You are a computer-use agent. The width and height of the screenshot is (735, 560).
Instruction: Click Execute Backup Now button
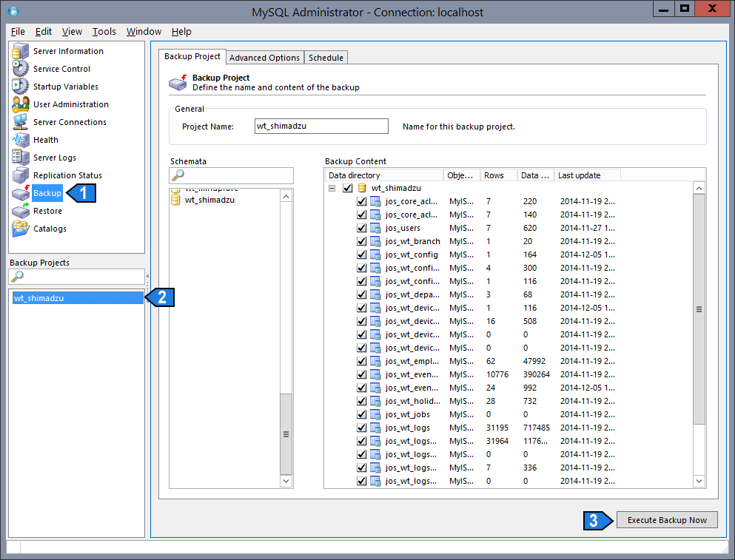click(x=667, y=520)
